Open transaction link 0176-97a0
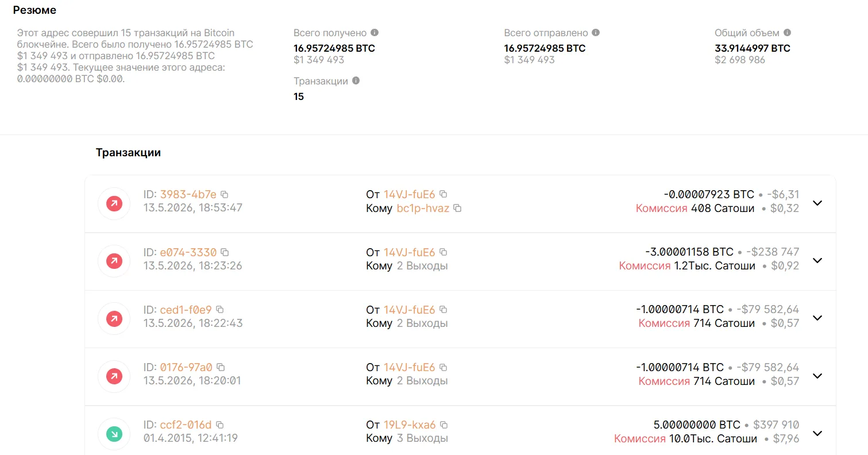Screen dimensions: 868x455 [x=186, y=367]
